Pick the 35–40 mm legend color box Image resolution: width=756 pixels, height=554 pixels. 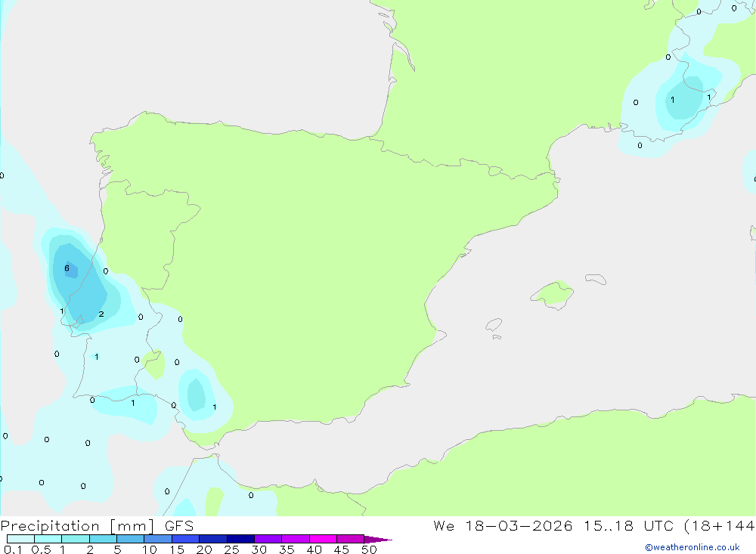click(x=296, y=539)
